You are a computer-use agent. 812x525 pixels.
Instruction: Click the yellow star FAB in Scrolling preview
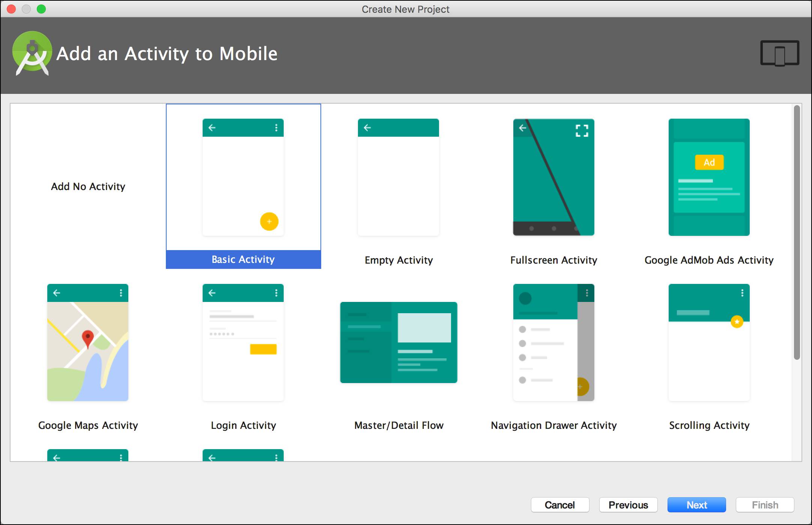pyautogui.click(x=737, y=322)
